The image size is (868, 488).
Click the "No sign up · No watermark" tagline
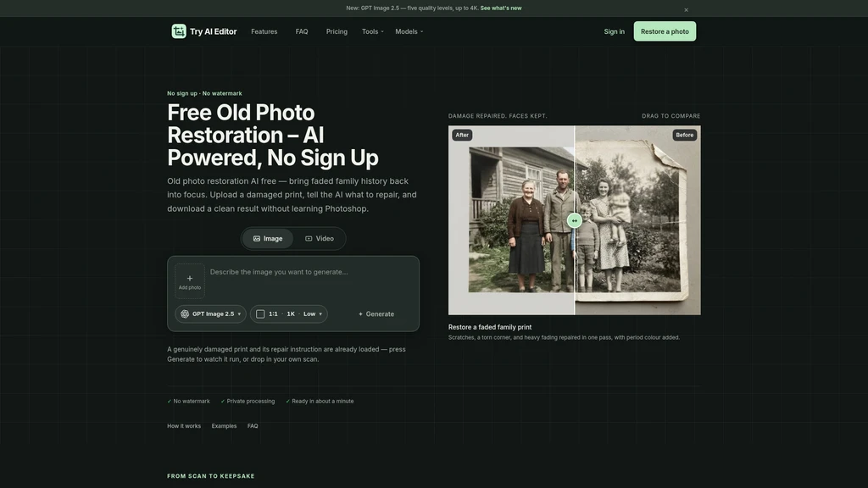pyautogui.click(x=204, y=93)
